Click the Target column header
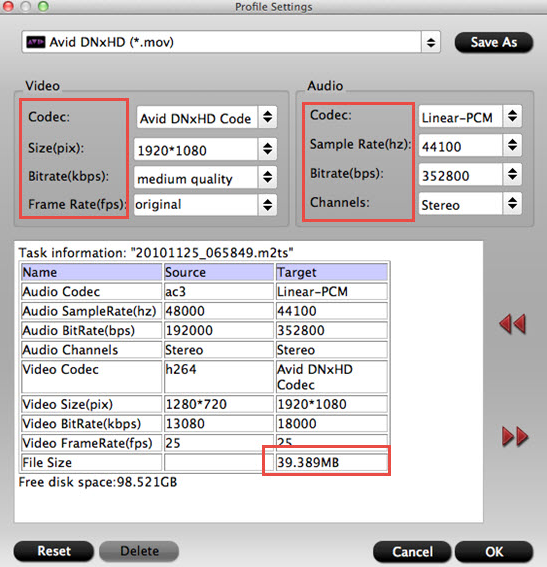547x567 pixels. click(332, 272)
